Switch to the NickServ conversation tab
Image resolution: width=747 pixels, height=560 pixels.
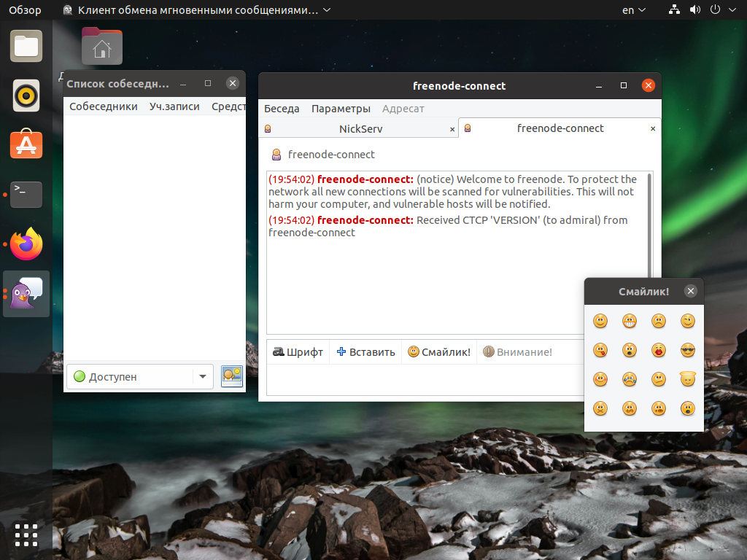pos(360,128)
